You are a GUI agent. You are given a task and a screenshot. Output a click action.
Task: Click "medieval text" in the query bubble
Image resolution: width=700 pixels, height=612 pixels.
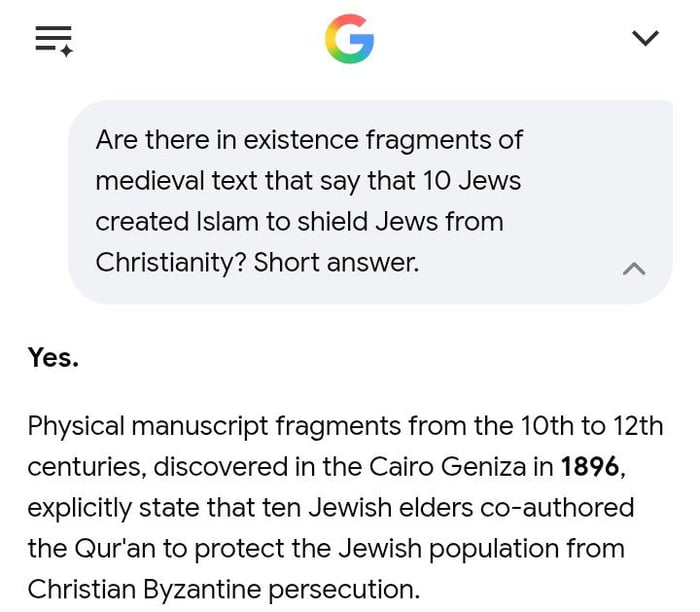[177, 181]
